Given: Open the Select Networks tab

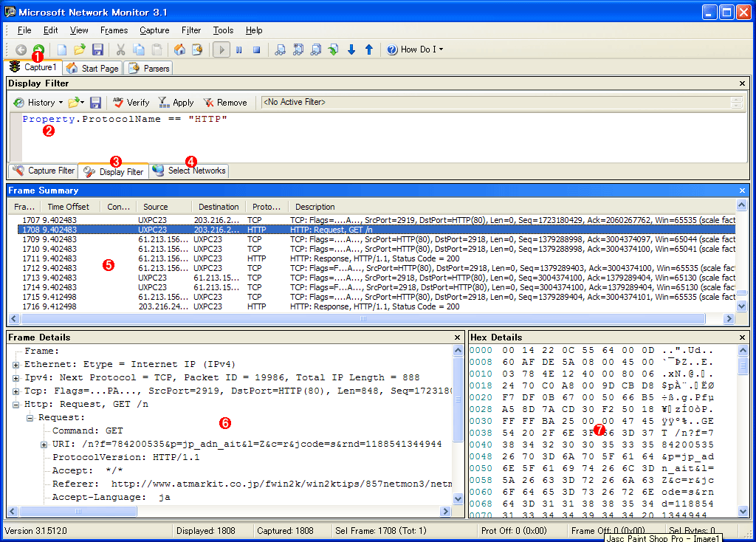Looking at the screenshot, I should (x=189, y=171).
